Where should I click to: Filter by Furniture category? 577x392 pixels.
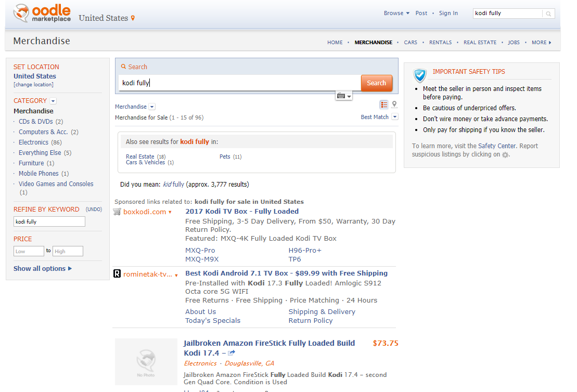[31, 163]
